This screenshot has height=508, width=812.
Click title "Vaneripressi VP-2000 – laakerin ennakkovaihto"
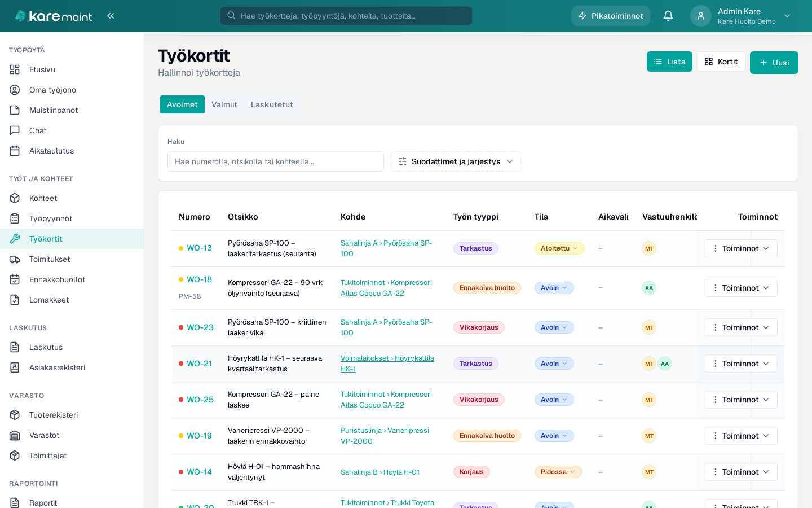[x=268, y=436]
